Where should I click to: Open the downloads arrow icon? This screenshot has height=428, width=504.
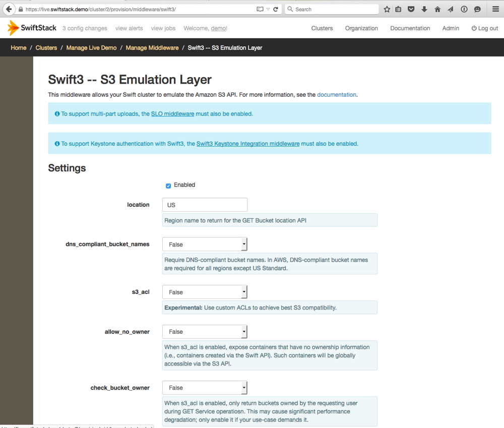(x=424, y=9)
